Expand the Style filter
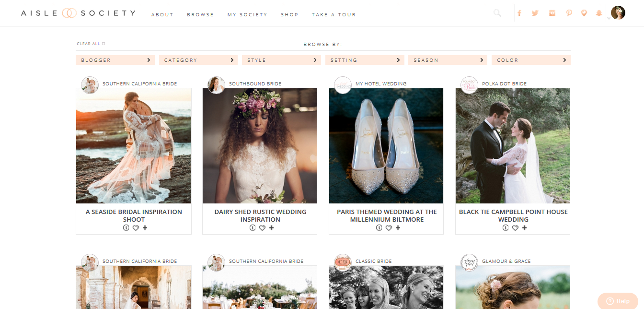The height and width of the screenshot is (309, 644). pyautogui.click(x=281, y=60)
